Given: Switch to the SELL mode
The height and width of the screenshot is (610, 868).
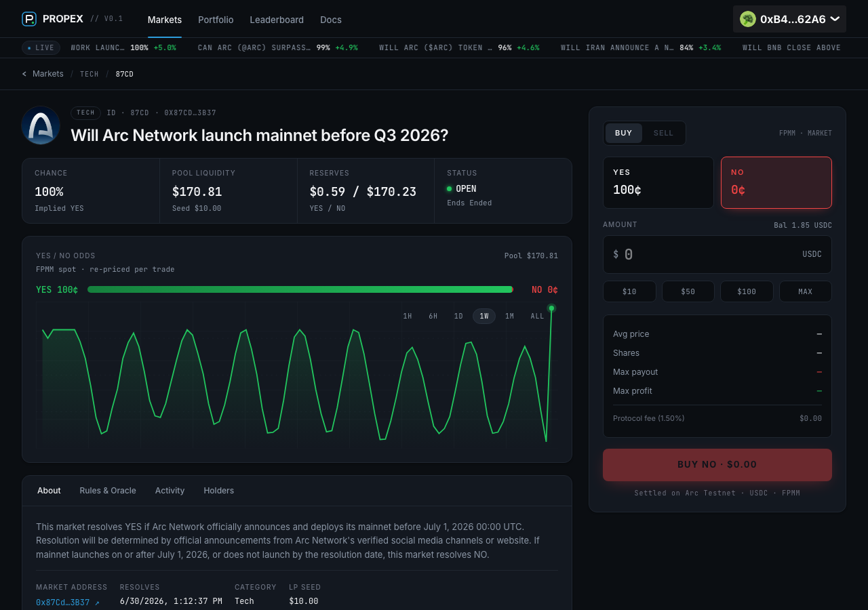Looking at the screenshot, I should click(663, 133).
